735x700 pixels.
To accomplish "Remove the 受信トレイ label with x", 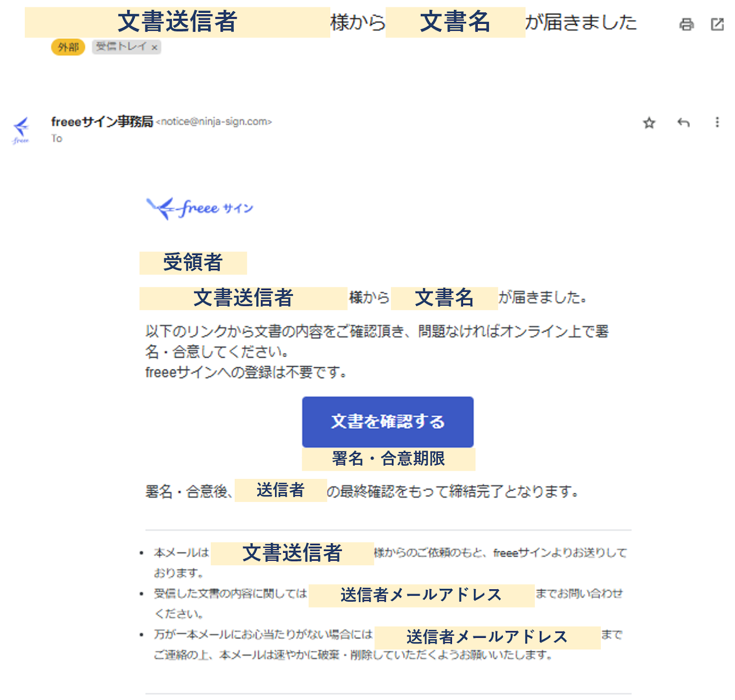I will pos(154,47).
